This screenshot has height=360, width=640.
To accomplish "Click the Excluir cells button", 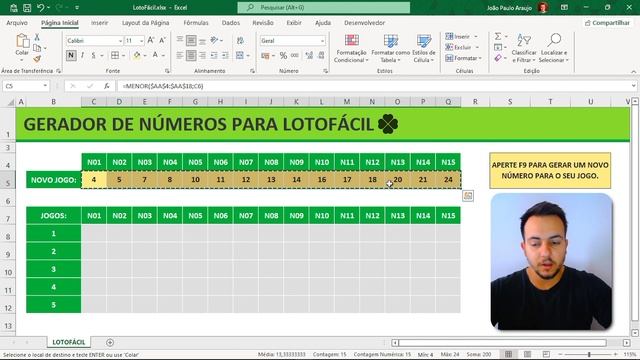I will point(462,47).
